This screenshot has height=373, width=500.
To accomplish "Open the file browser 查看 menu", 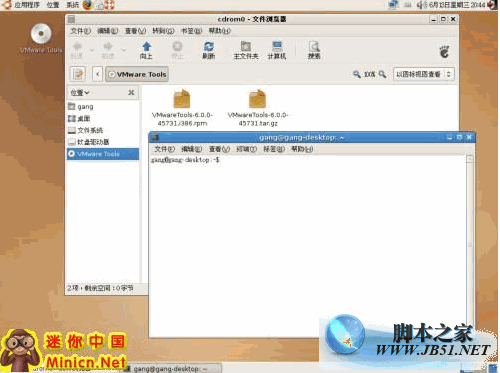I will pos(135,31).
